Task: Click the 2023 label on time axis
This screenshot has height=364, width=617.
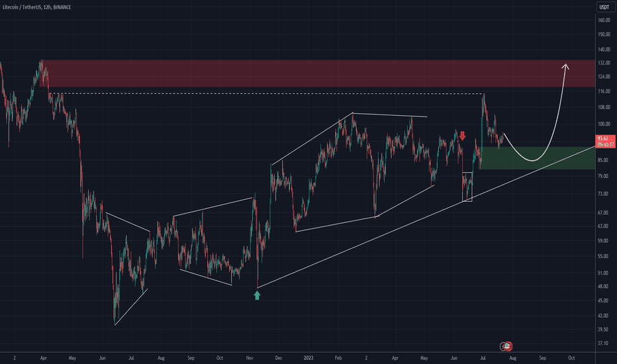Action: (308, 358)
